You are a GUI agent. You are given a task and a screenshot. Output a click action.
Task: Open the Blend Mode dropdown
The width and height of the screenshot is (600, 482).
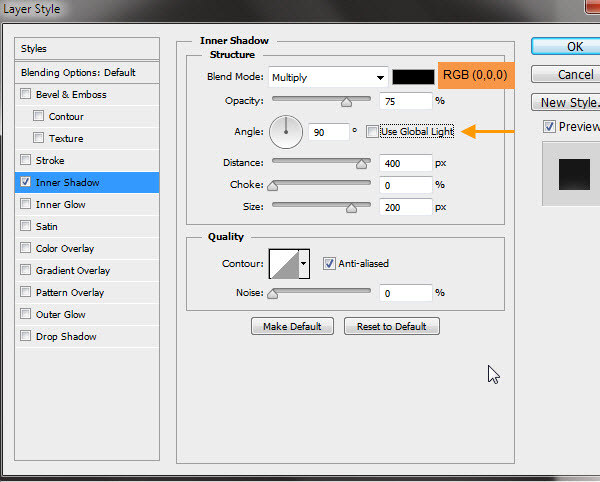(328, 78)
